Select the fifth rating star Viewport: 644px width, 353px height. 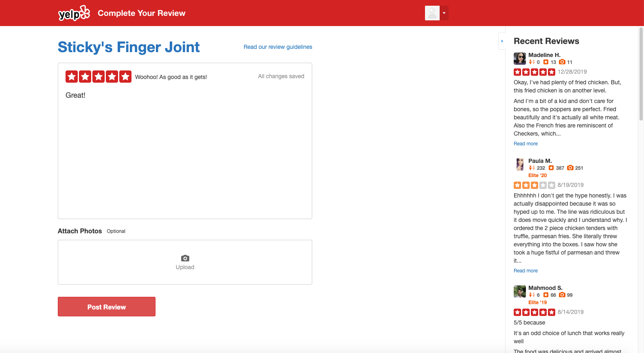tap(125, 77)
